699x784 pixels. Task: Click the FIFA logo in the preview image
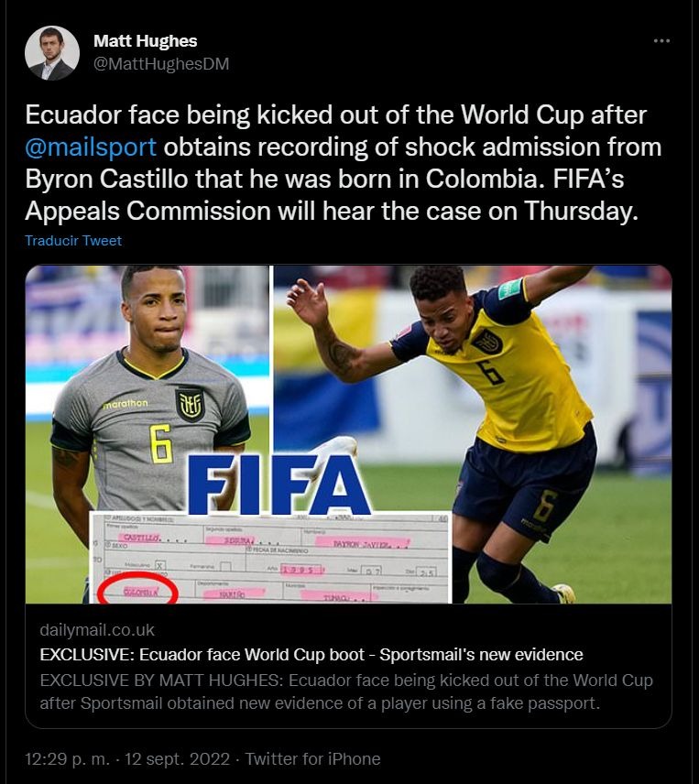click(x=279, y=485)
